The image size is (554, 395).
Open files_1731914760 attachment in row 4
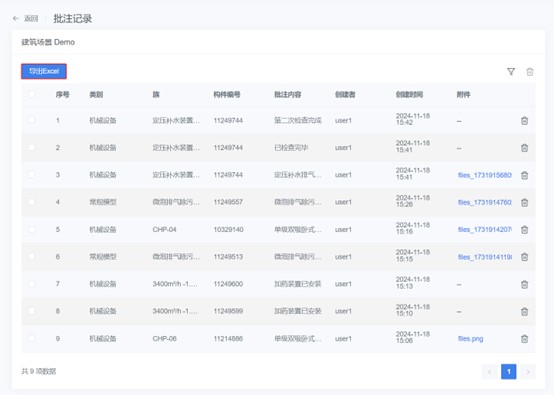(484, 202)
